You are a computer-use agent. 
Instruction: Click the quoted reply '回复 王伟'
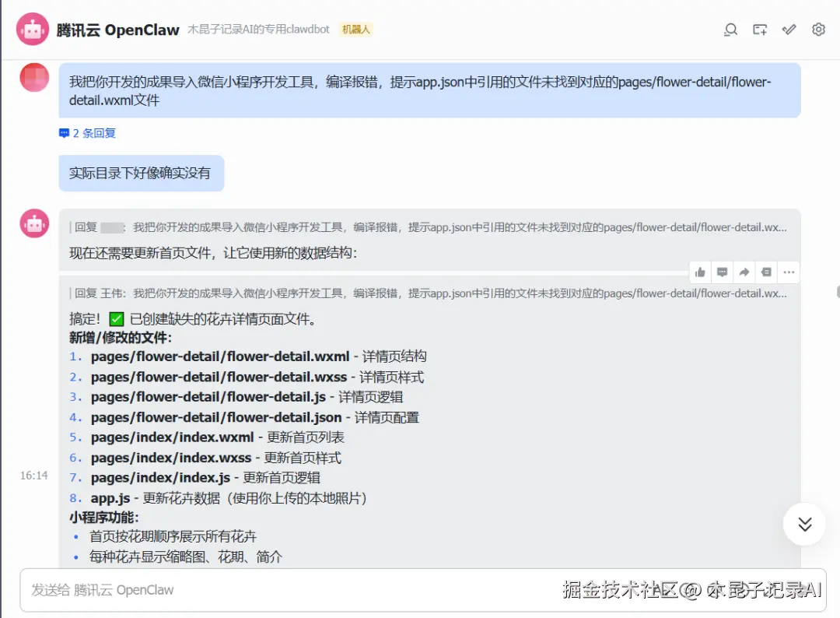[x=429, y=293]
